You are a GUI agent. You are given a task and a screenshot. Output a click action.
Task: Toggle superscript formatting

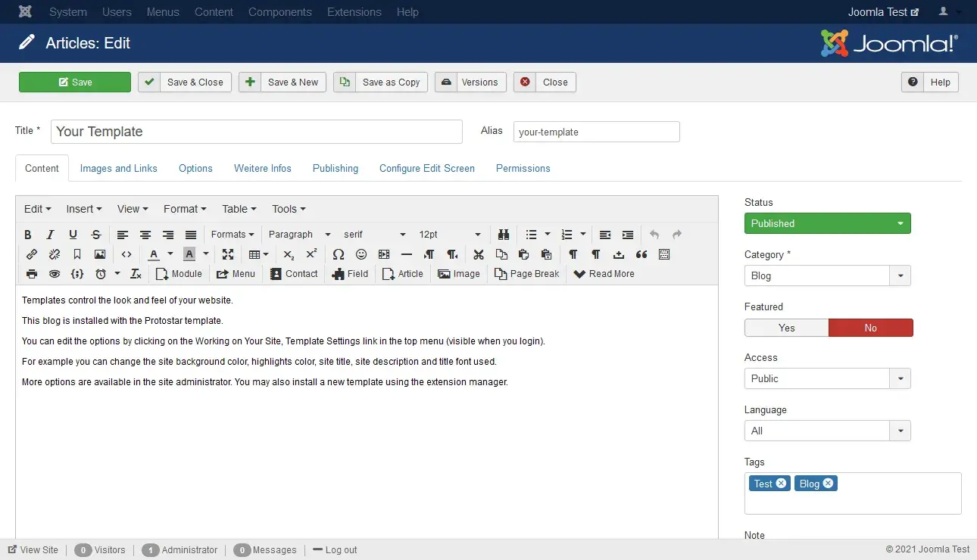tap(311, 254)
